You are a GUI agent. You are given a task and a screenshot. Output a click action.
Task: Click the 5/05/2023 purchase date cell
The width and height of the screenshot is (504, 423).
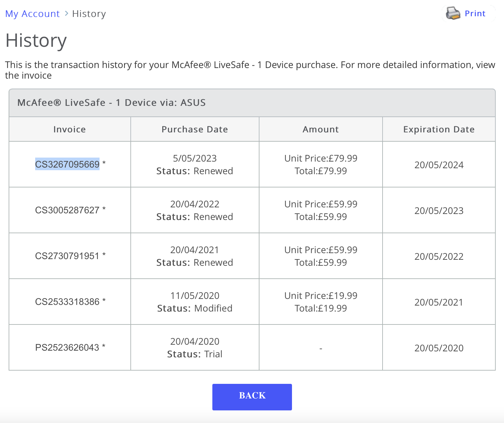pos(195,158)
